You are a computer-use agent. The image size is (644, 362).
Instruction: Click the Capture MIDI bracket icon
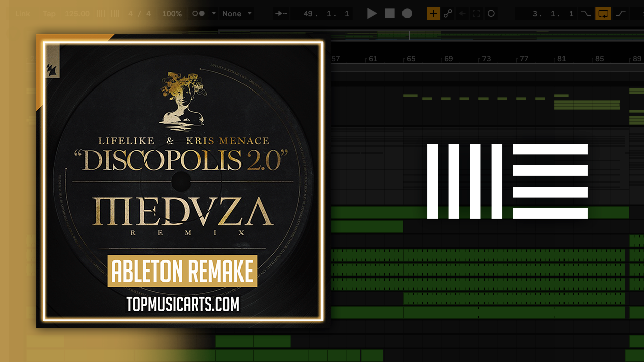tap(476, 14)
